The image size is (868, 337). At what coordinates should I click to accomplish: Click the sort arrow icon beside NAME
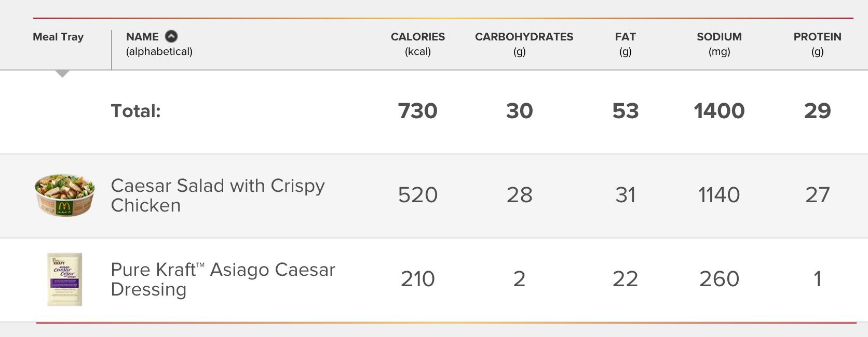pyautogui.click(x=171, y=36)
